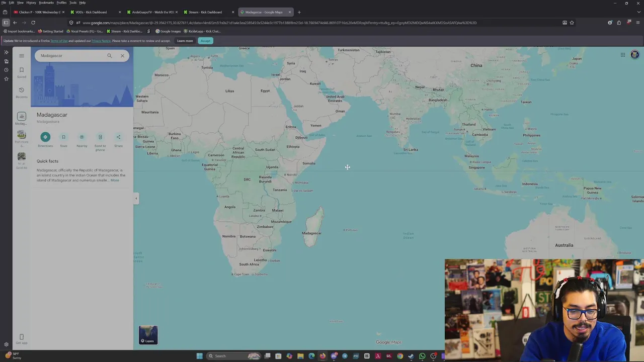Open the Layers map switcher
644x362 pixels.
(x=148, y=335)
